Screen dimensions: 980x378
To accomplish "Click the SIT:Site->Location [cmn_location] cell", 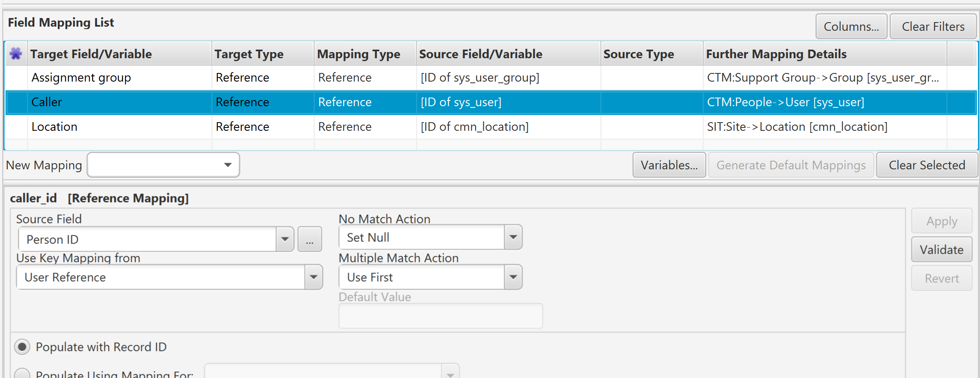I will pyautogui.click(x=825, y=127).
